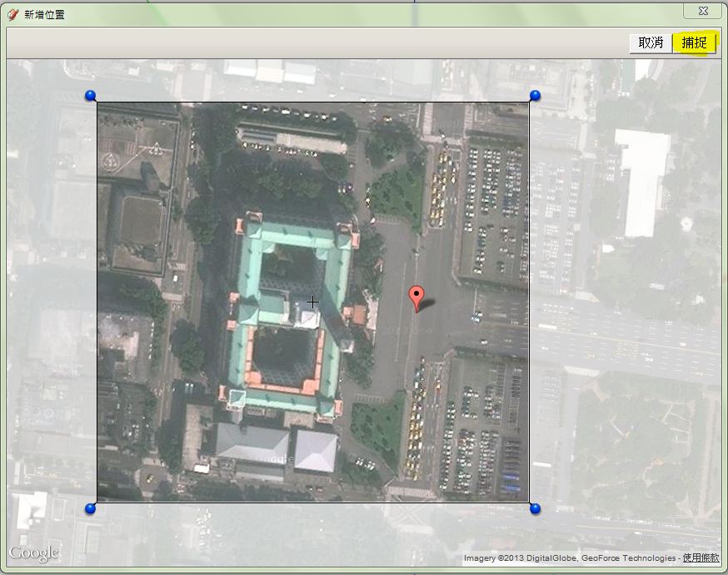The height and width of the screenshot is (575, 728).
Task: Click the Google logo on the map
Action: coord(34,553)
